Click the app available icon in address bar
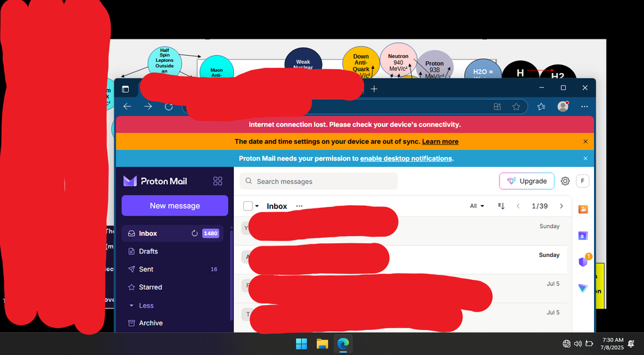The image size is (644, 355). pyautogui.click(x=497, y=106)
